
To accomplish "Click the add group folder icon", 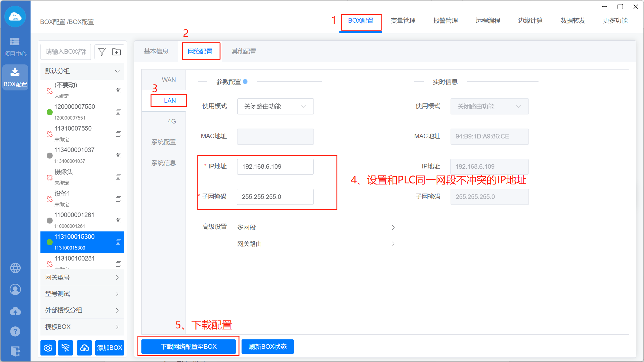I will [117, 52].
